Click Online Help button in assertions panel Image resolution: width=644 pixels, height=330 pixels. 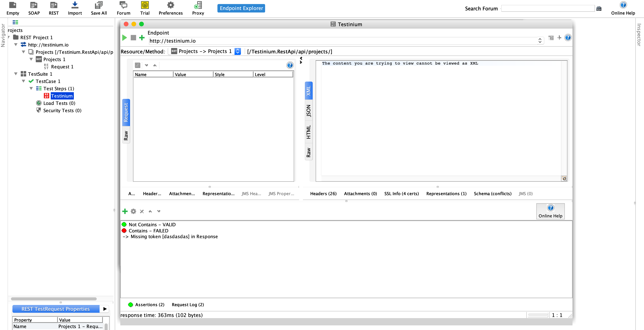(550, 211)
